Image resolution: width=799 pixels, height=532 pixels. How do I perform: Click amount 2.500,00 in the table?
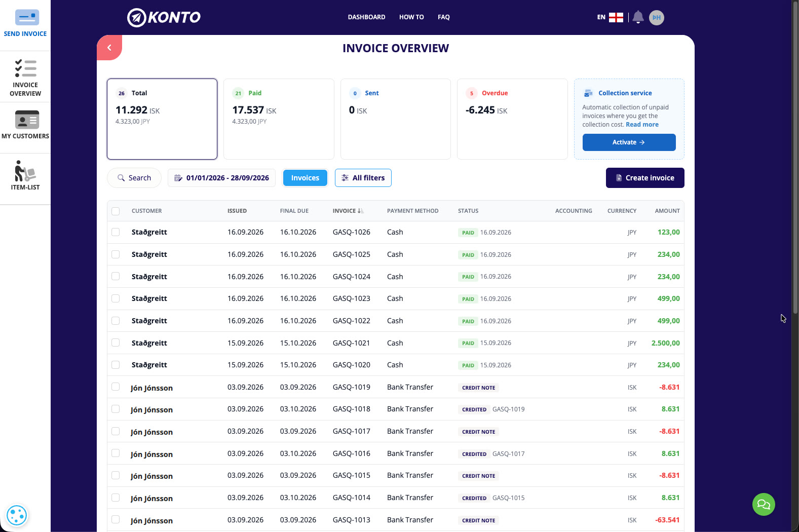click(x=665, y=343)
